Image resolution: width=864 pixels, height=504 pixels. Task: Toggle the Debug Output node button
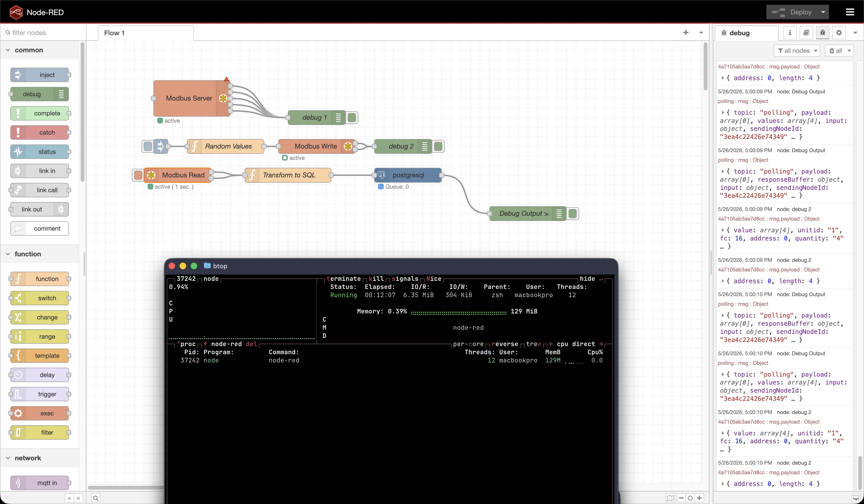tap(573, 214)
